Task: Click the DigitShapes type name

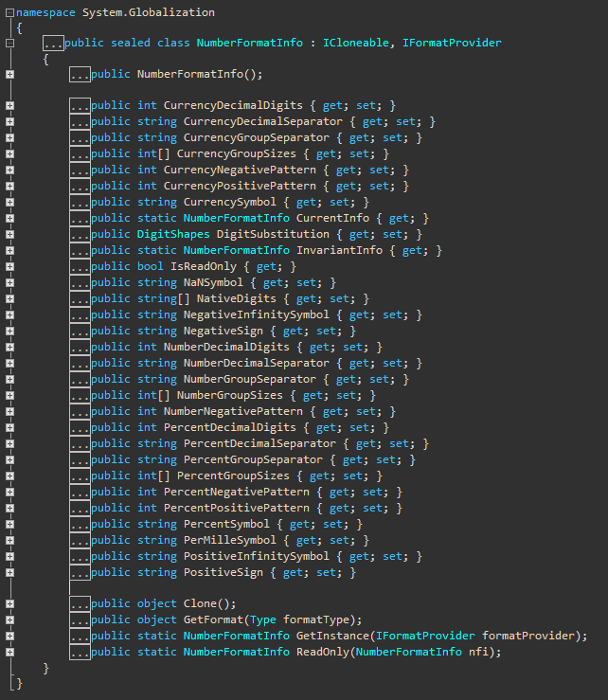Action: pos(173,234)
